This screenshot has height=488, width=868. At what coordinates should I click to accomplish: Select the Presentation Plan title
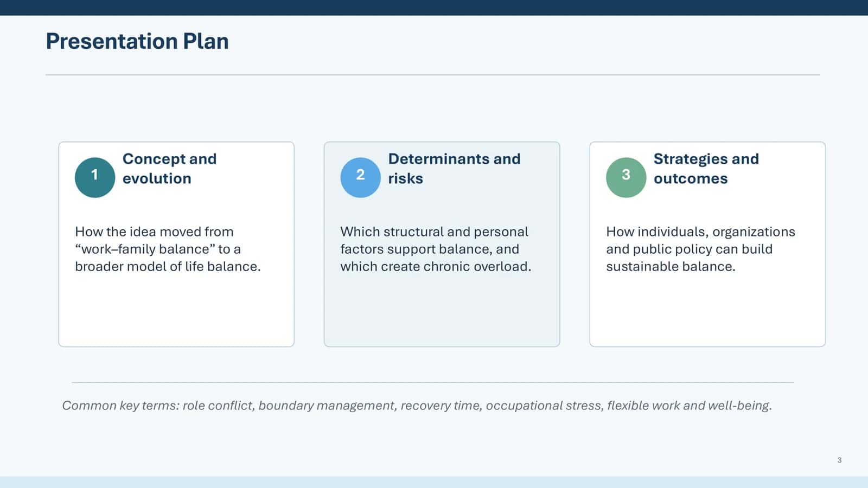137,41
